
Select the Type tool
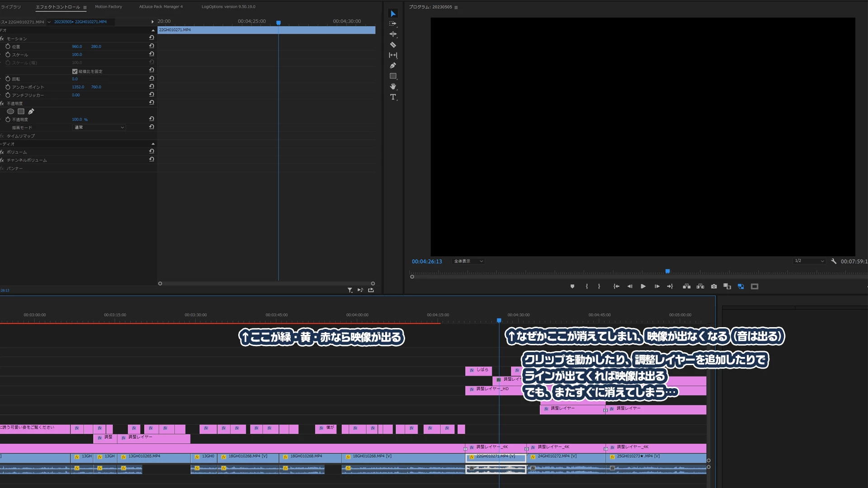pos(393,97)
